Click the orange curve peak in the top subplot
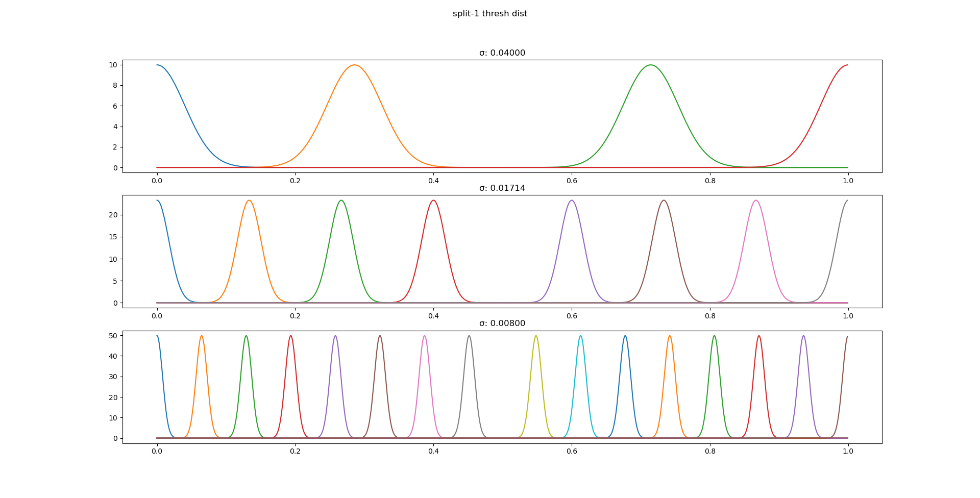Screen dimensions: 980x498 (355, 65)
